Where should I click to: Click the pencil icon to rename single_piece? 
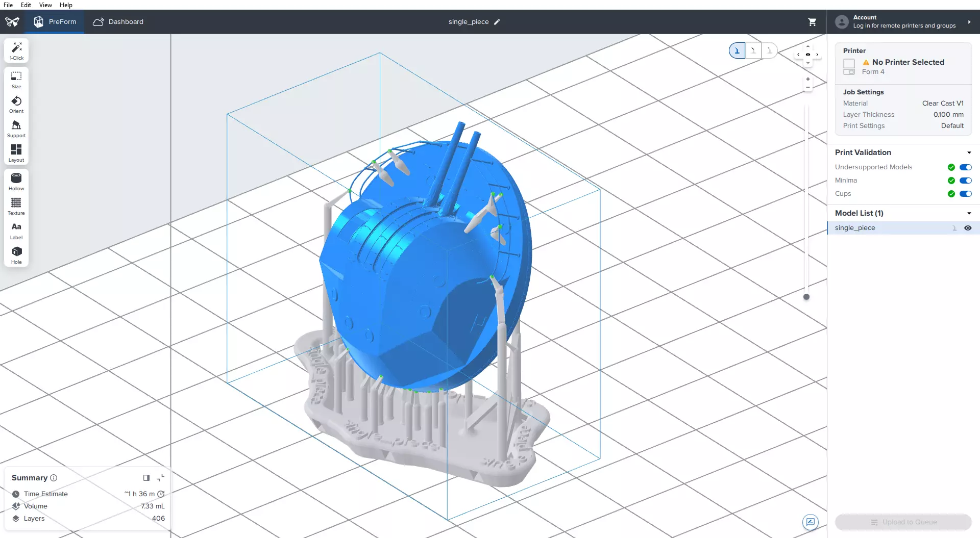(x=497, y=22)
